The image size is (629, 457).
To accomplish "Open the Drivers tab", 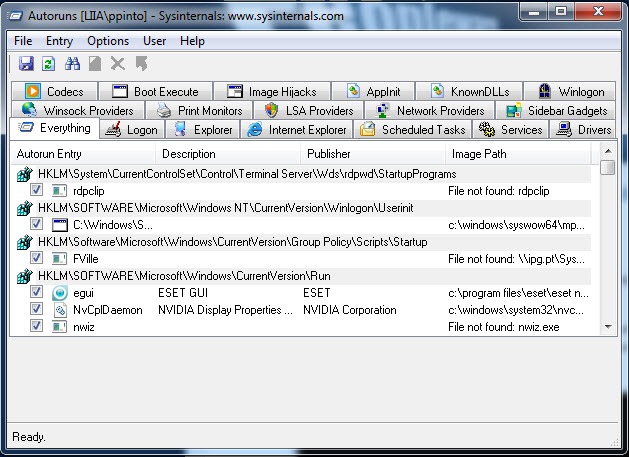I will click(582, 130).
